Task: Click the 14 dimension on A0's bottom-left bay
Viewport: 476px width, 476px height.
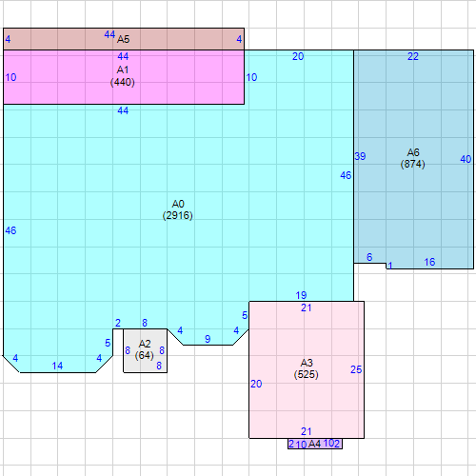Action: click(x=57, y=366)
